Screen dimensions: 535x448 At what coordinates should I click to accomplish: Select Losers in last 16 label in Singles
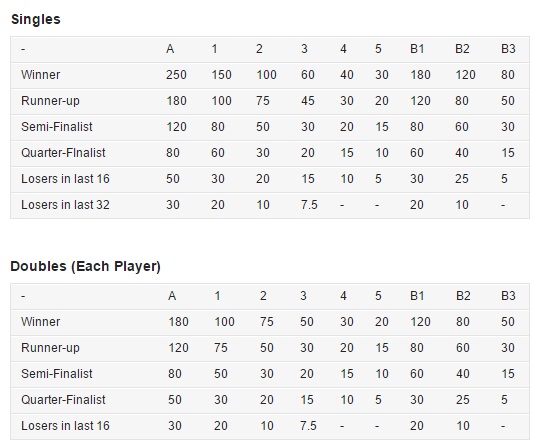pos(65,179)
